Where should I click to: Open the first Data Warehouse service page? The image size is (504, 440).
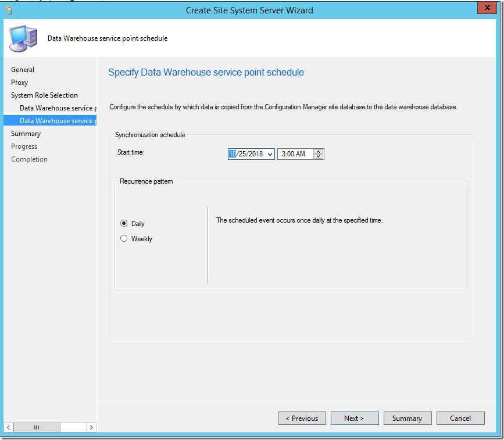click(58, 108)
